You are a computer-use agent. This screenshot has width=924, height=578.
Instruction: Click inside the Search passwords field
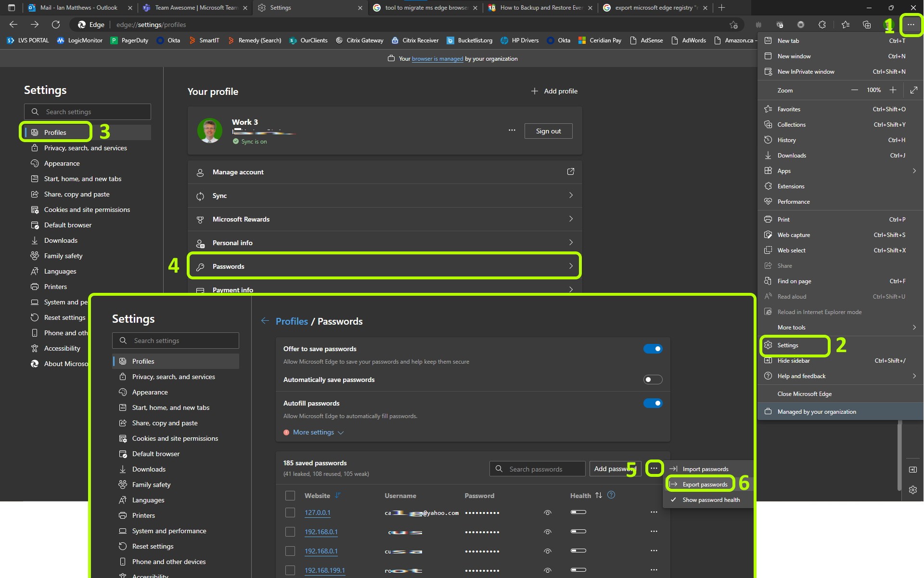537,469
